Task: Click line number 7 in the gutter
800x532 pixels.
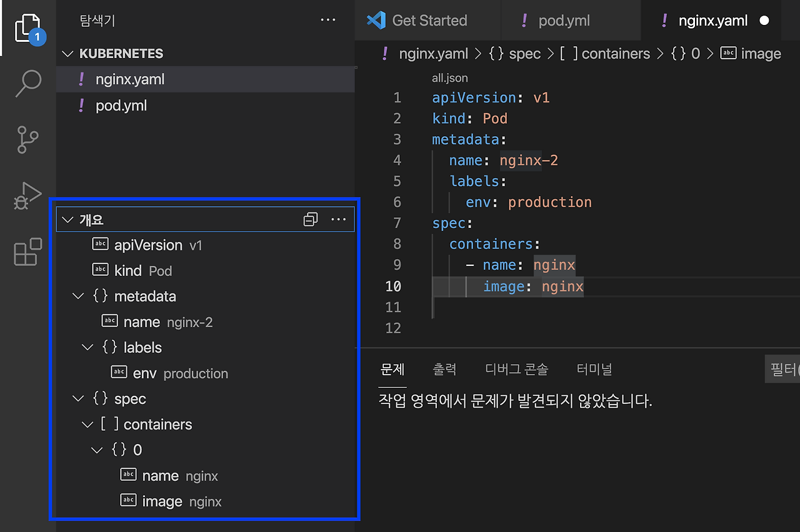Action: point(397,223)
